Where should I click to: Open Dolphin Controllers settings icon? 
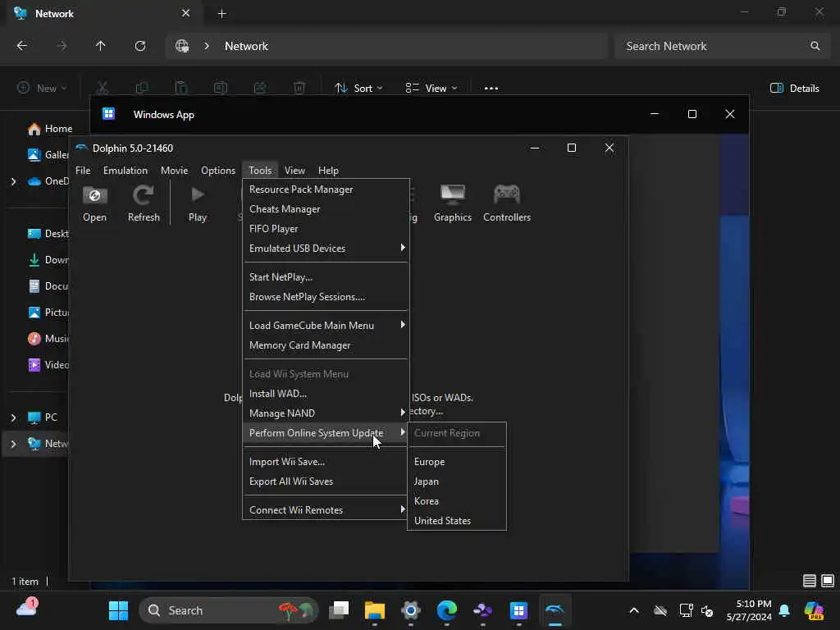click(507, 203)
